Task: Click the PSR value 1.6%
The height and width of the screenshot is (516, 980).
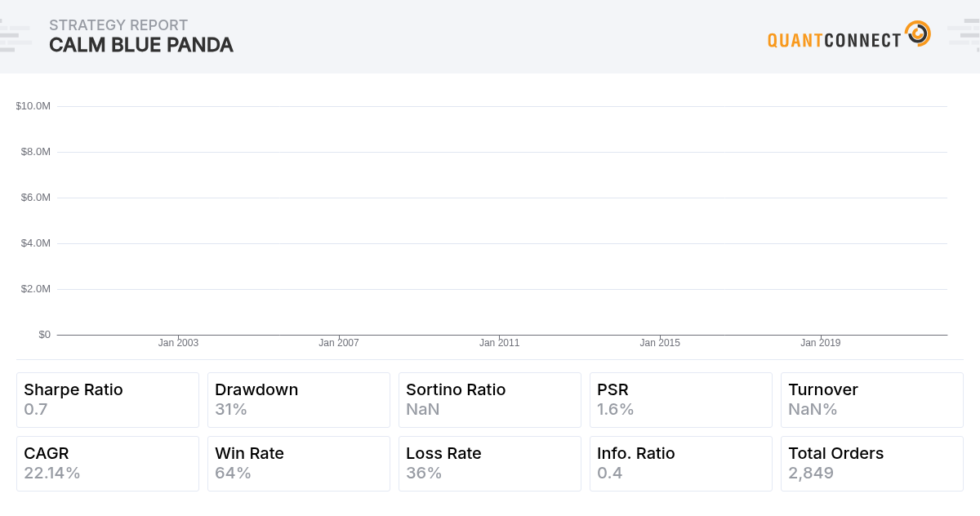Action: pos(616,410)
